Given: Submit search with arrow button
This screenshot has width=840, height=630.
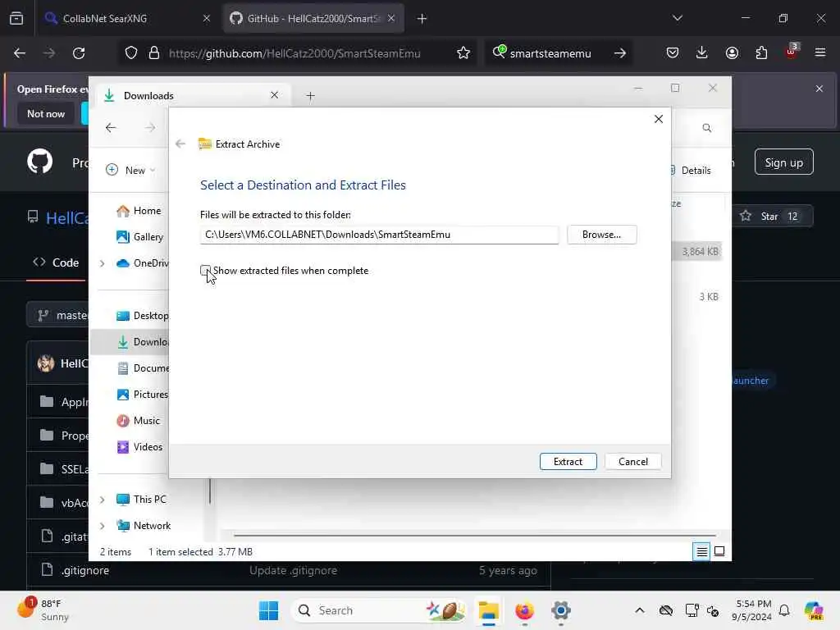Looking at the screenshot, I should pos(620,53).
